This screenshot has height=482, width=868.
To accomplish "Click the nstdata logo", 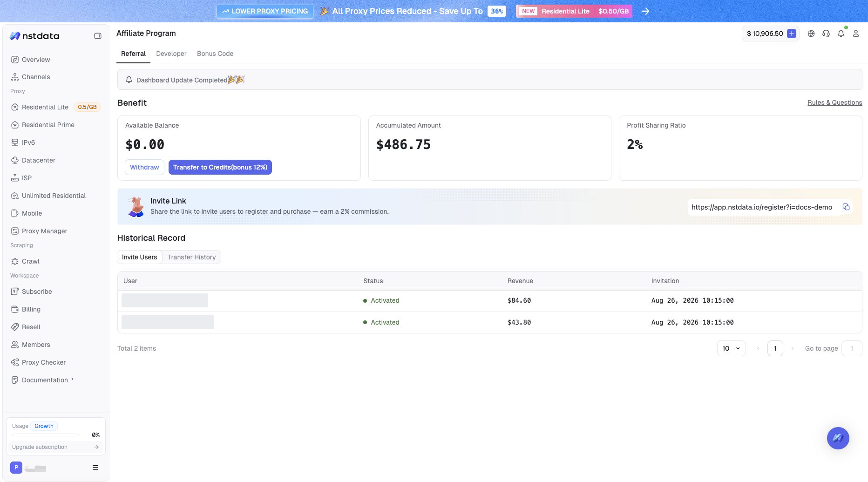I will click(x=35, y=36).
